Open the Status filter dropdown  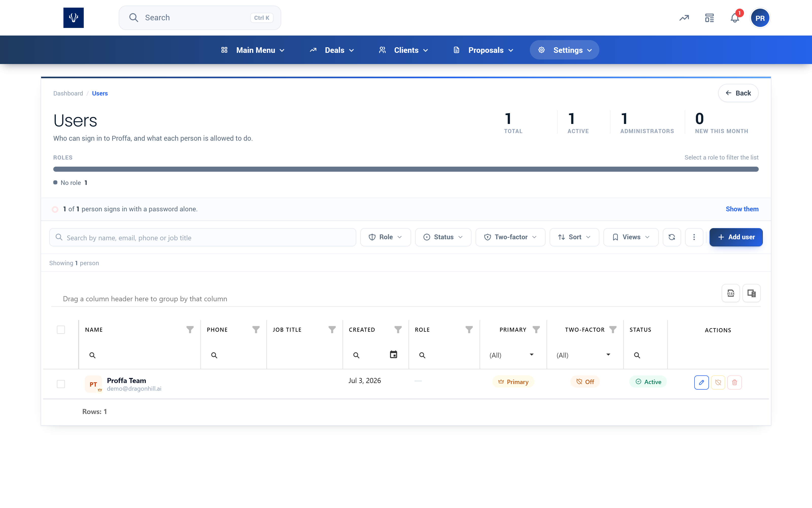(x=443, y=237)
